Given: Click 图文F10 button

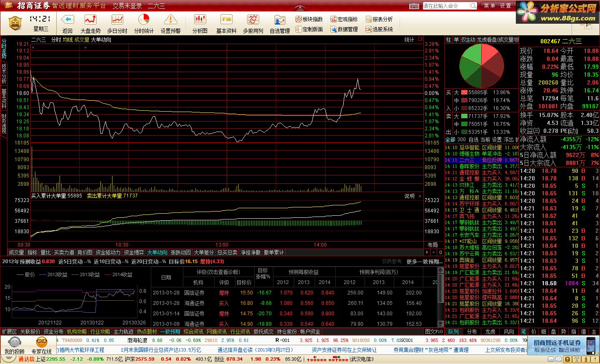Looking at the screenshot, I should coord(434,332).
